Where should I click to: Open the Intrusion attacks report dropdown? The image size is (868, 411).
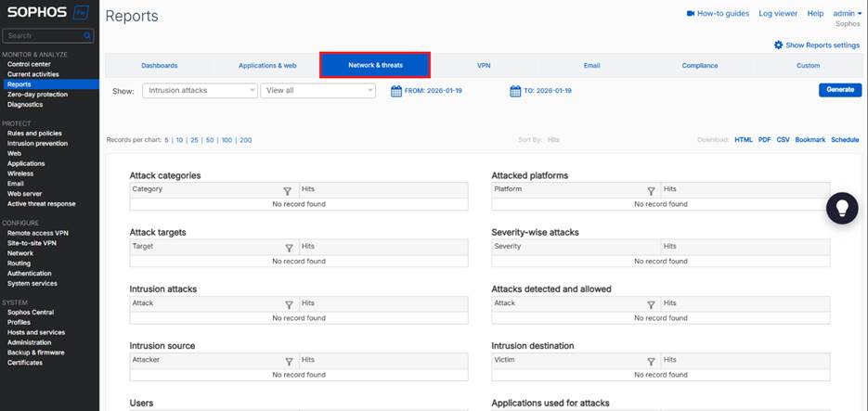coord(200,91)
